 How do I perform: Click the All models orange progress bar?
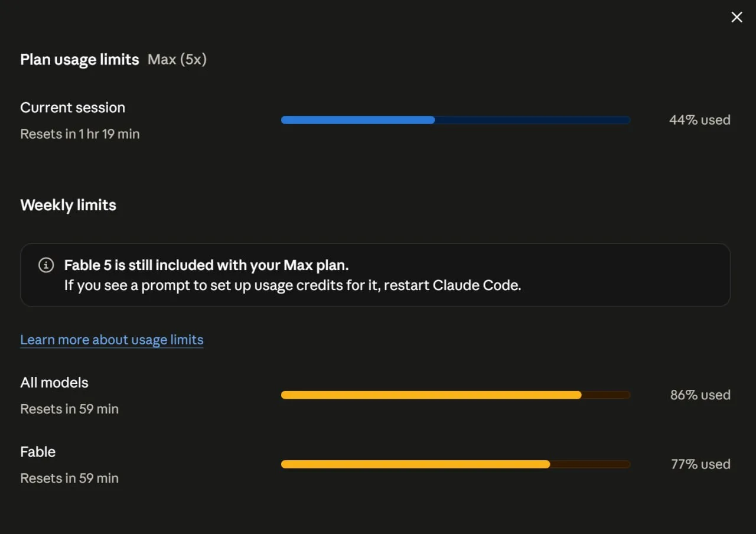(455, 395)
